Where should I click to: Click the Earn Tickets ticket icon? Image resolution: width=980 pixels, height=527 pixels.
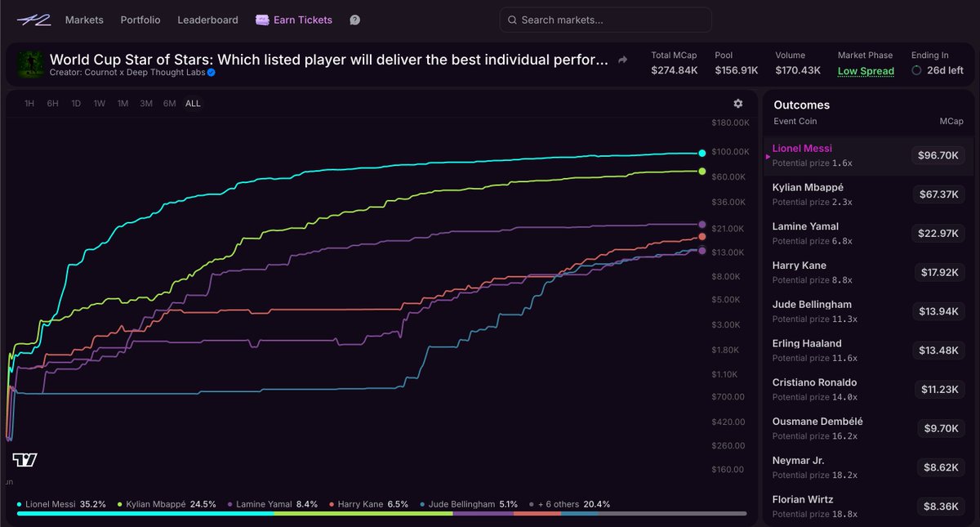(262, 20)
